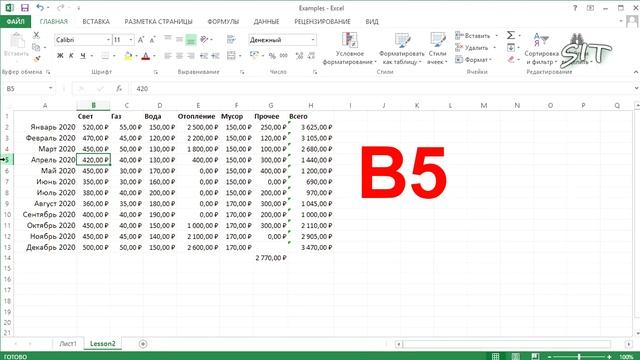Decrease the cell indent
Screen dimensions: 640x360
204,56
